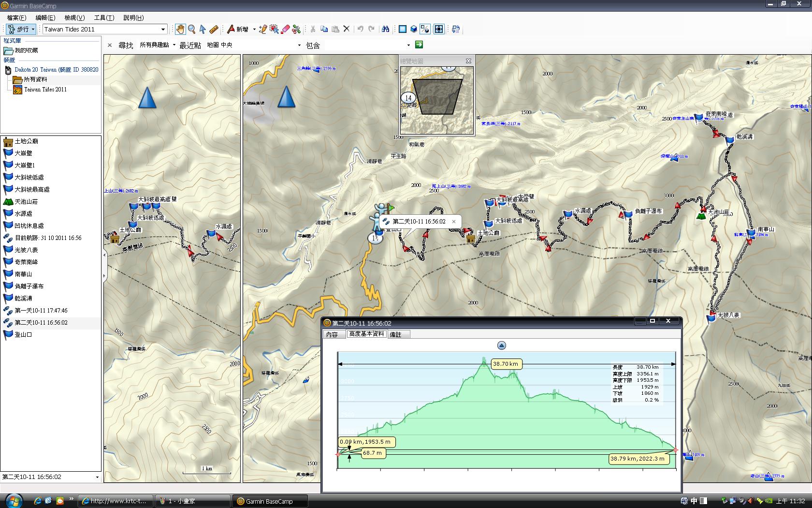Viewport: 812px width, 508px height.
Task: Select the Measure ruler tool
Action: [x=214, y=29]
